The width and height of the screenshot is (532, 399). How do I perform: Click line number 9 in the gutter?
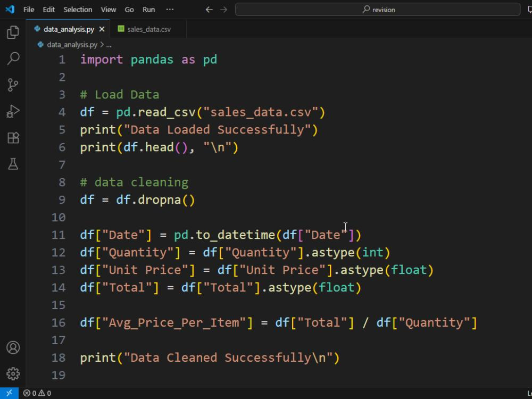click(x=62, y=200)
